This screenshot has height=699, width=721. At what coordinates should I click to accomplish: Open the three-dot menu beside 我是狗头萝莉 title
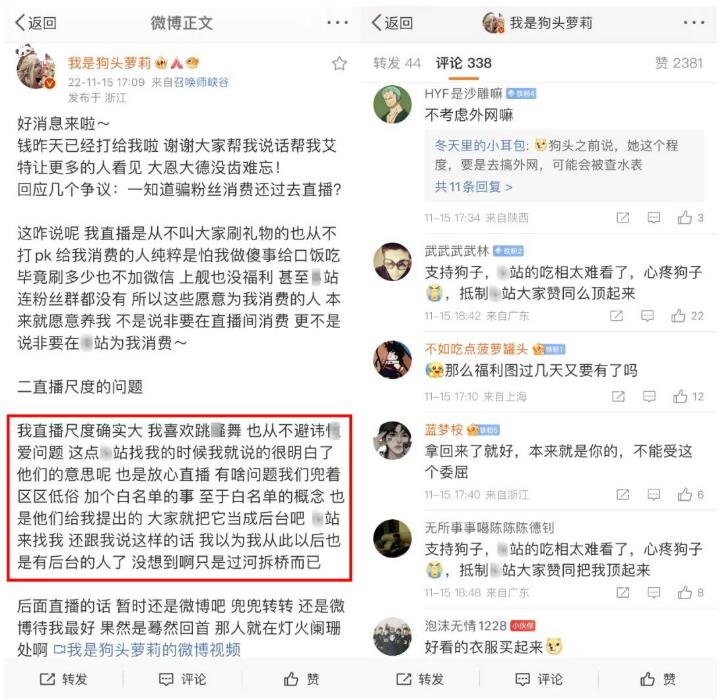click(693, 23)
